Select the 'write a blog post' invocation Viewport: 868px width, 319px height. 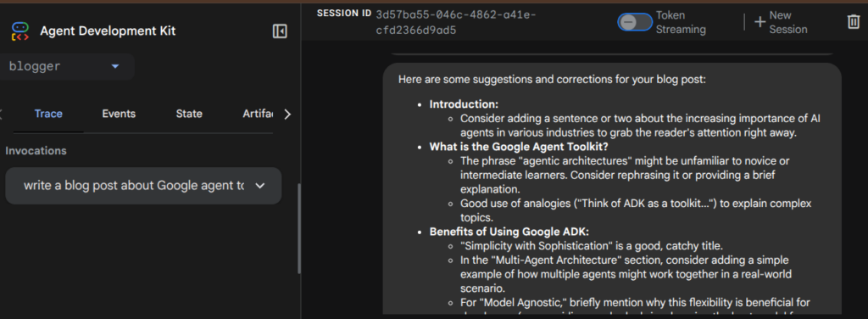tap(143, 186)
